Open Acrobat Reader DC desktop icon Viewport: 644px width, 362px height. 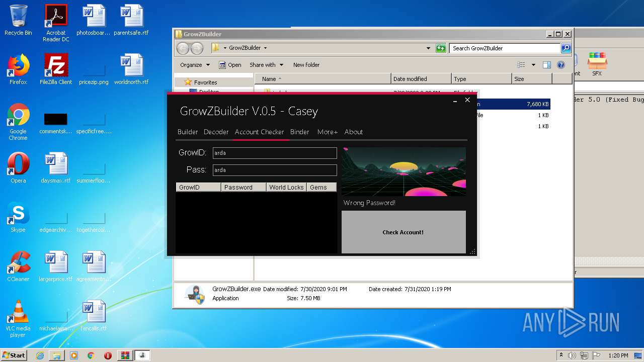point(56,23)
